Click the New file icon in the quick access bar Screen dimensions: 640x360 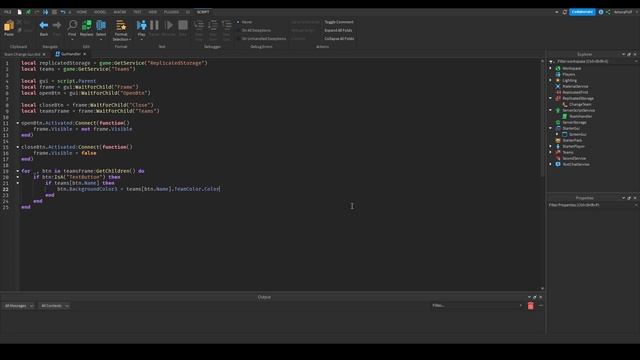[19, 12]
